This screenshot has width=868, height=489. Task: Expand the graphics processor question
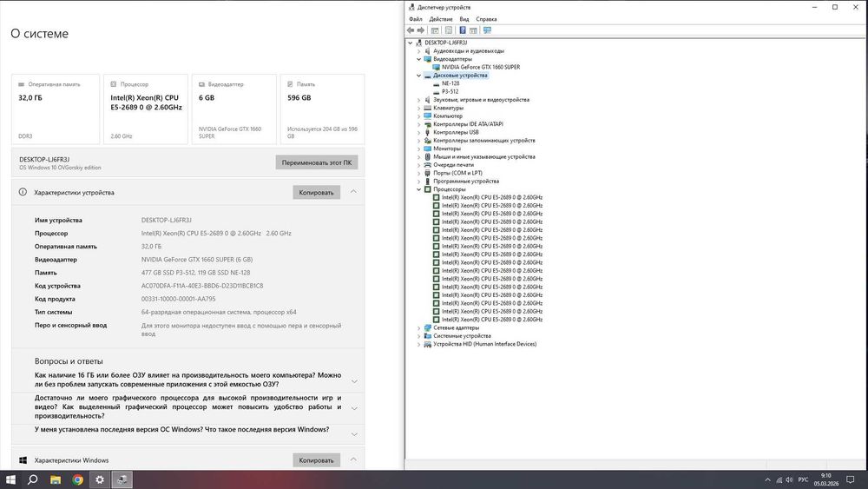point(354,408)
